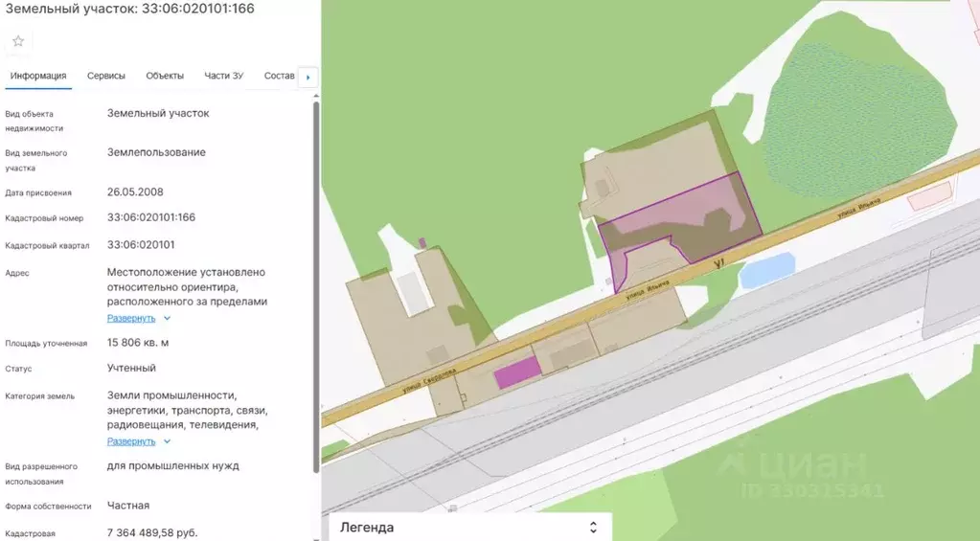Expand land category text via Развернуть link

131,441
